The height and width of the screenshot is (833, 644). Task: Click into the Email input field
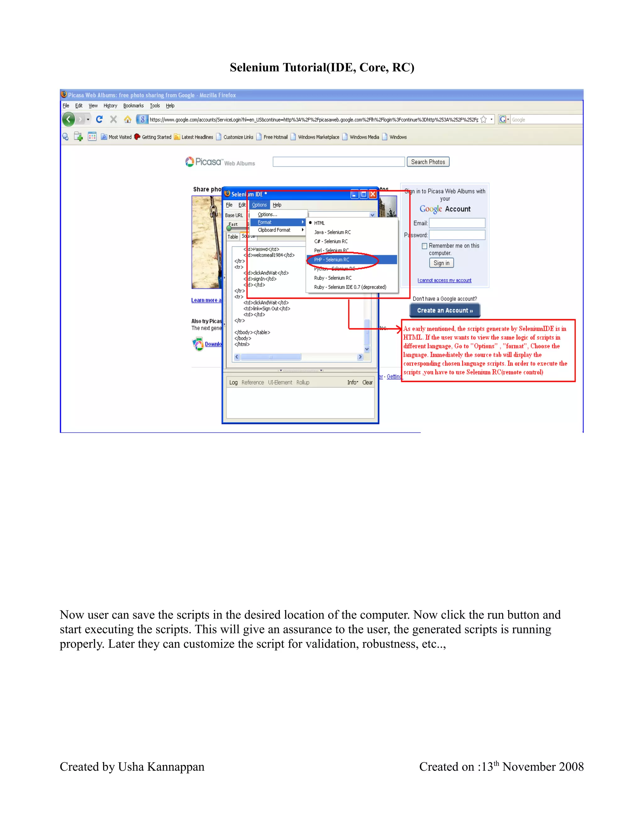[x=457, y=223]
